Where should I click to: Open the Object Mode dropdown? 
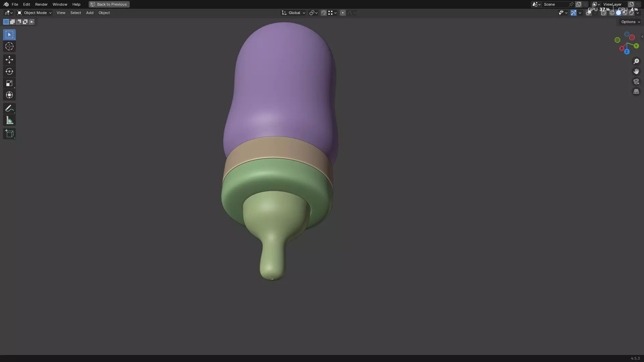click(34, 13)
